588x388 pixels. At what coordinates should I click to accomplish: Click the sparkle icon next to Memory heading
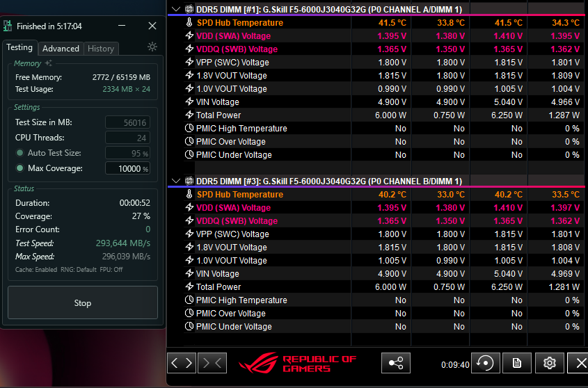[49, 63]
